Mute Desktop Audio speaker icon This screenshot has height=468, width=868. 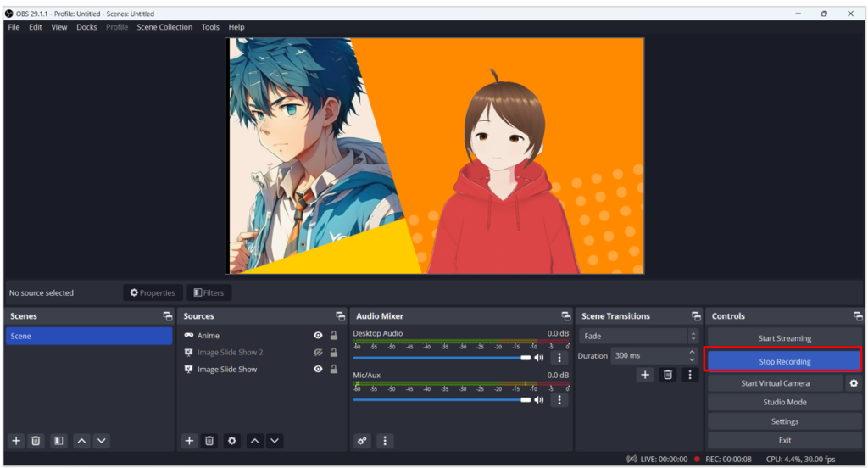539,358
